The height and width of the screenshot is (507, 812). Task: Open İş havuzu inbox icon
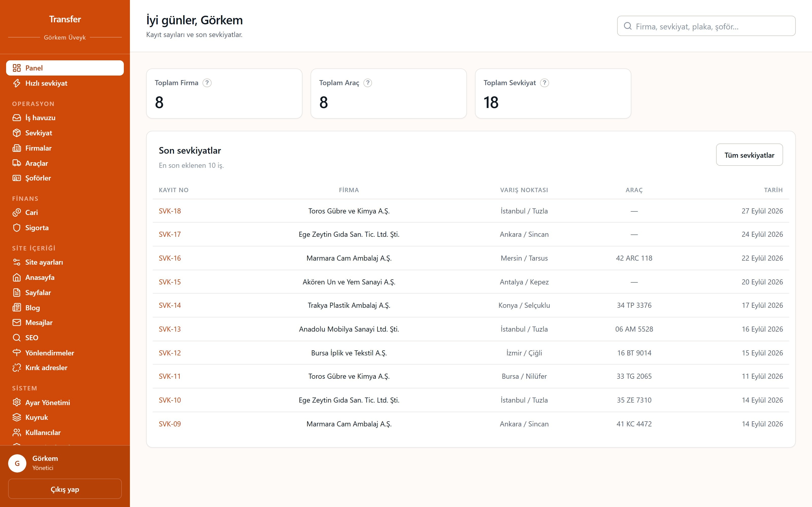pyautogui.click(x=16, y=118)
